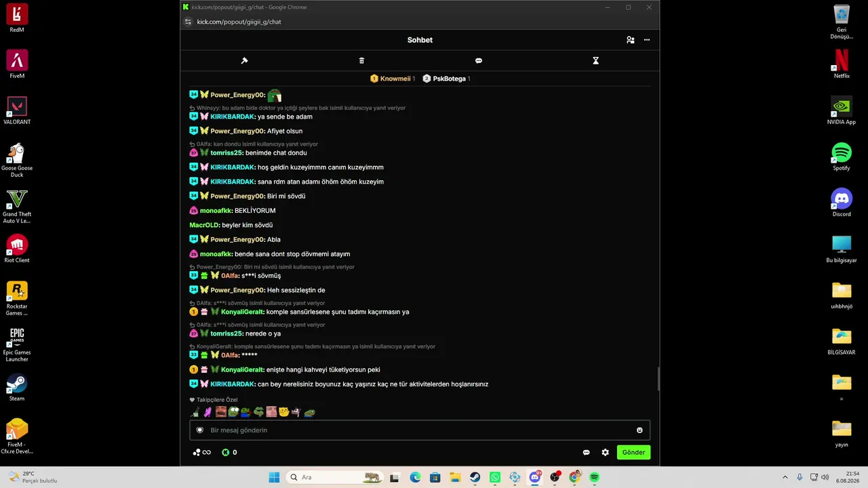Click the taskbar Ara search box
The height and width of the screenshot is (488, 868).
[335, 477]
